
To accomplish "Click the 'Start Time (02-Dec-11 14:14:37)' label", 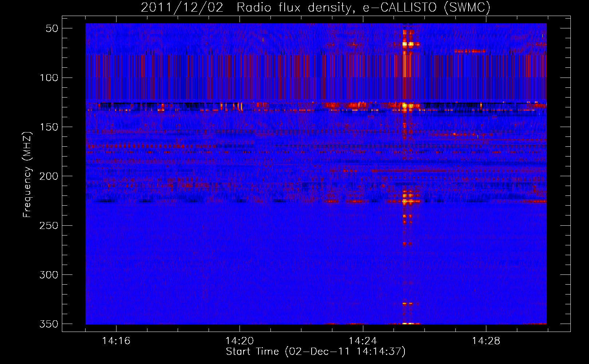I will [x=316, y=352].
